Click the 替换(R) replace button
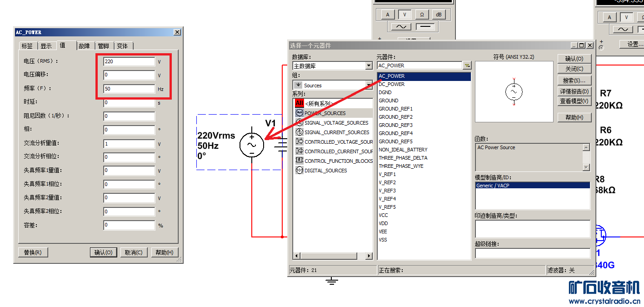Image resolution: width=644 pixels, height=307 pixels. 33,252
